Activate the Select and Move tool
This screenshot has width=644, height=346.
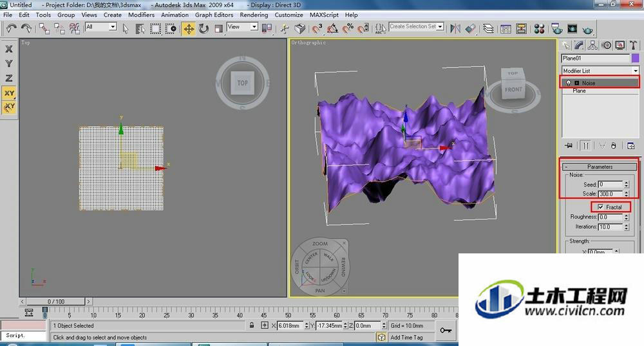pos(189,28)
